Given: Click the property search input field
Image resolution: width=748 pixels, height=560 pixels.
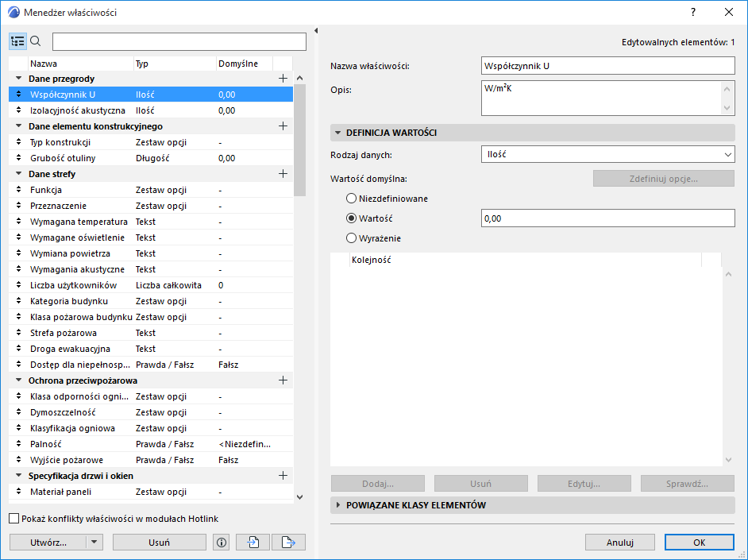Looking at the screenshot, I should pyautogui.click(x=179, y=41).
